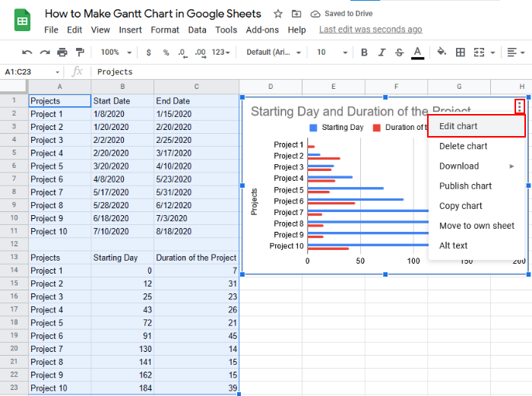Open the Data menu
This screenshot has height=396, width=532.
click(x=197, y=30)
